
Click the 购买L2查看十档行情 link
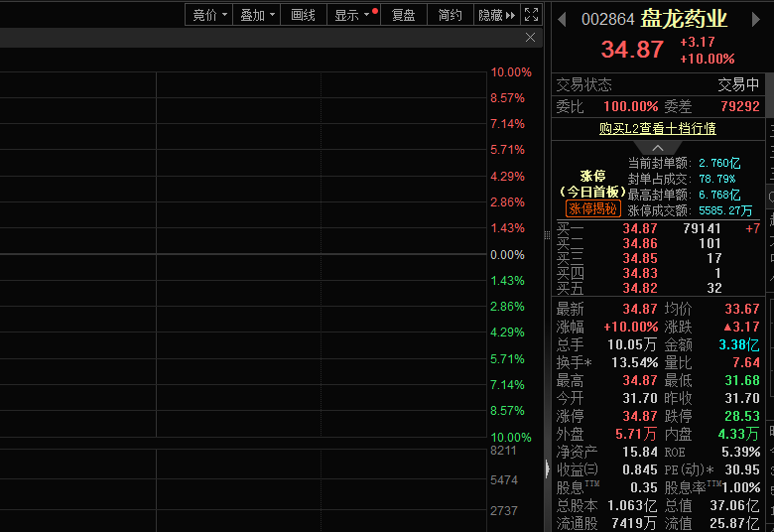pyautogui.click(x=658, y=128)
